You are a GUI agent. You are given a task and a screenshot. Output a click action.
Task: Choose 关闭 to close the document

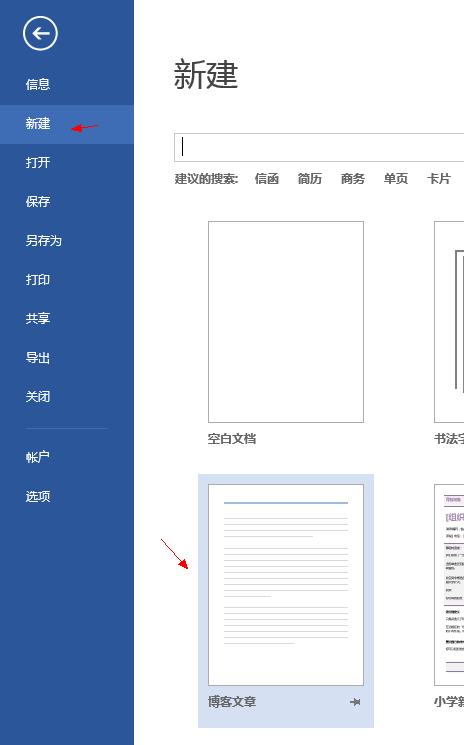(38, 396)
